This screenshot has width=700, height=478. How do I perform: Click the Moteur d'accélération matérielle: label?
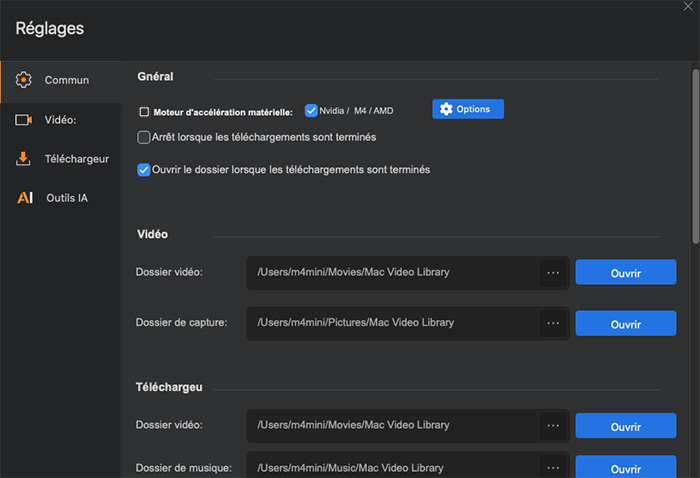tap(223, 112)
